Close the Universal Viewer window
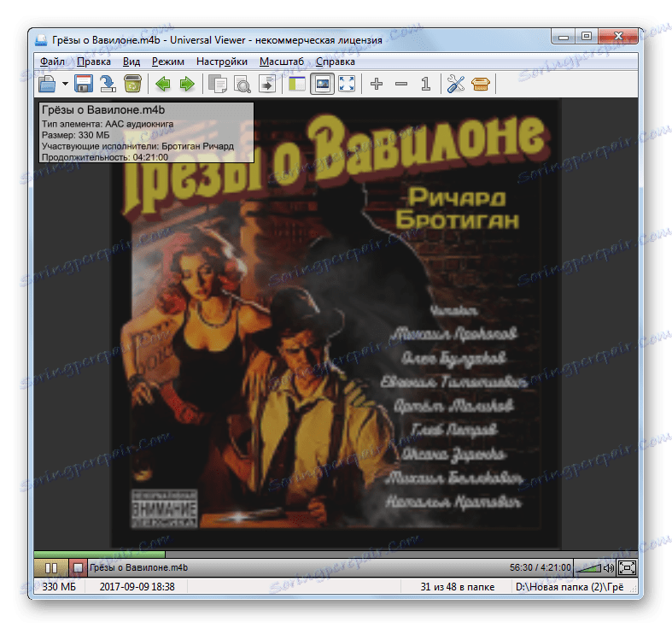672x628 pixels. (618, 37)
